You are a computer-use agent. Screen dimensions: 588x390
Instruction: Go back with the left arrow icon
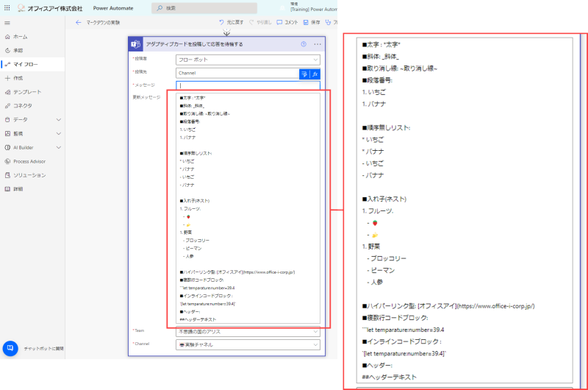tap(78, 23)
